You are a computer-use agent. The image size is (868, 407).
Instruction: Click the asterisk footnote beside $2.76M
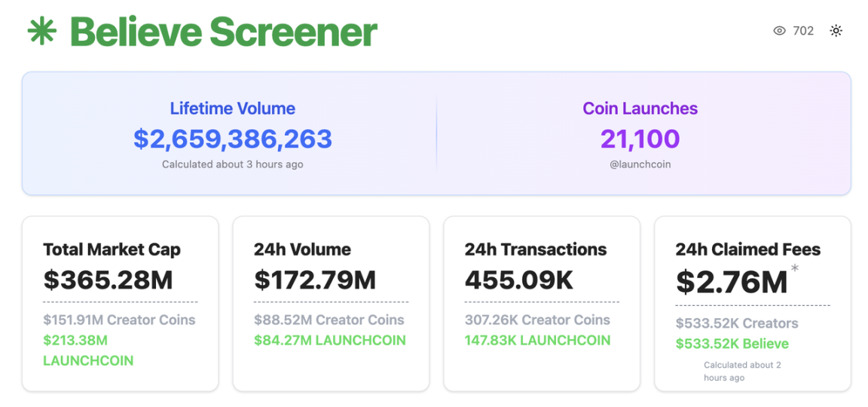coord(795,269)
